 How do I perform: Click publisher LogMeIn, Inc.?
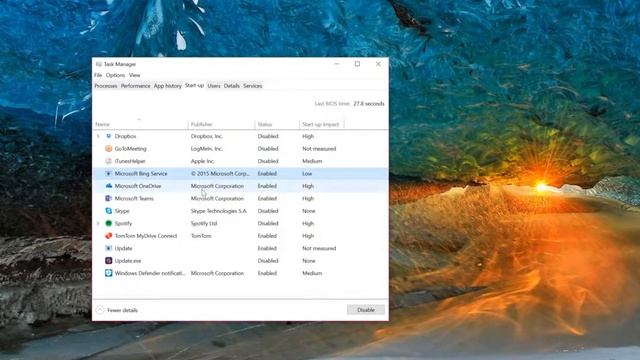[207, 149]
